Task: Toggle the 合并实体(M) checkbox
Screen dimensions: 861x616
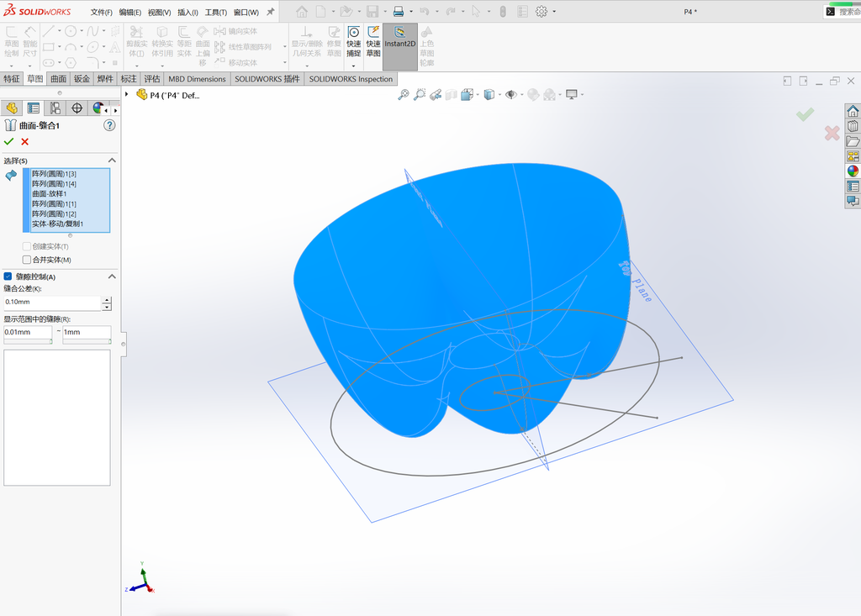Action: [x=26, y=260]
